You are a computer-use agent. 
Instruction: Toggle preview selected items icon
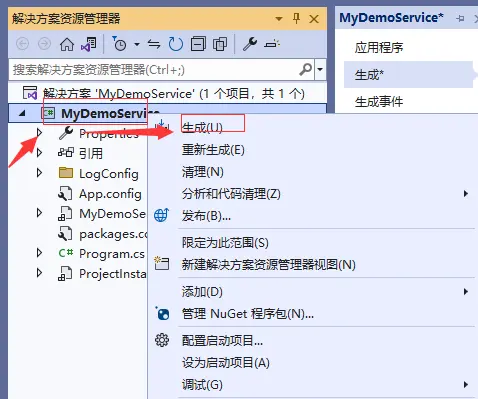272,44
